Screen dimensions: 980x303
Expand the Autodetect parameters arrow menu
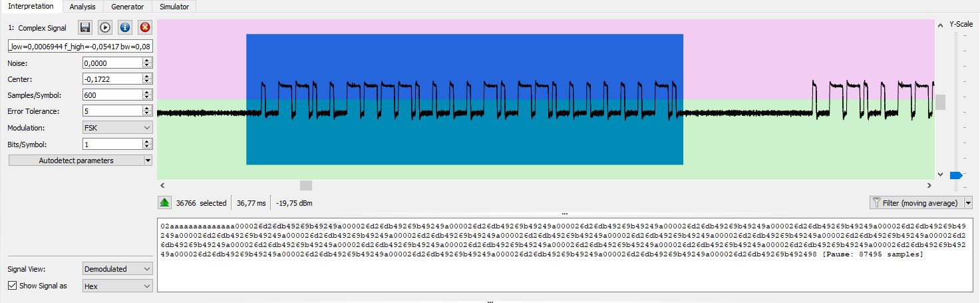pos(148,160)
